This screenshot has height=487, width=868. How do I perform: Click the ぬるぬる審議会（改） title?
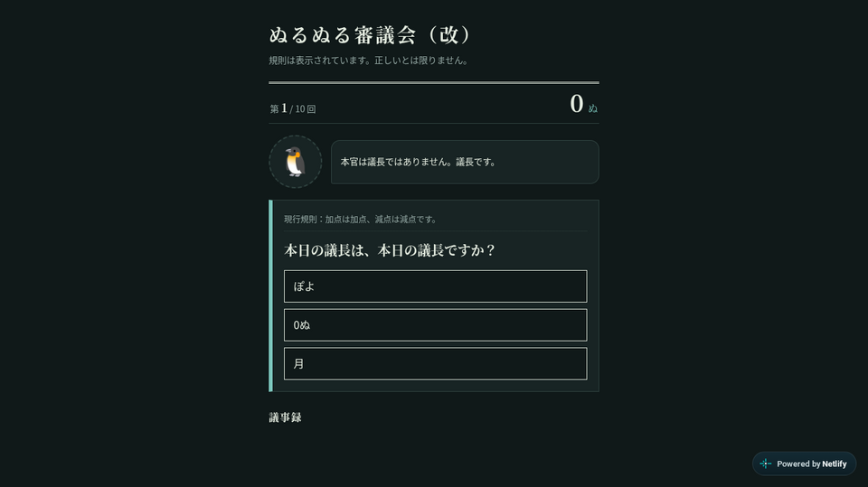370,35
